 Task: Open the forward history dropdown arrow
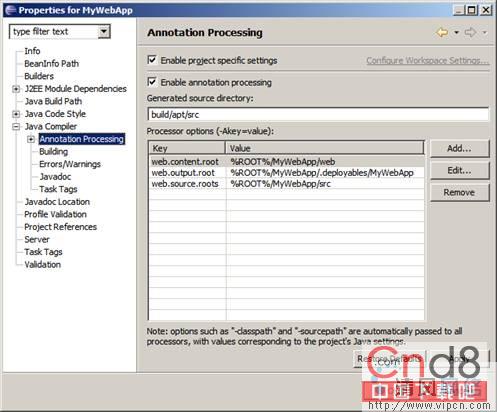(x=485, y=32)
